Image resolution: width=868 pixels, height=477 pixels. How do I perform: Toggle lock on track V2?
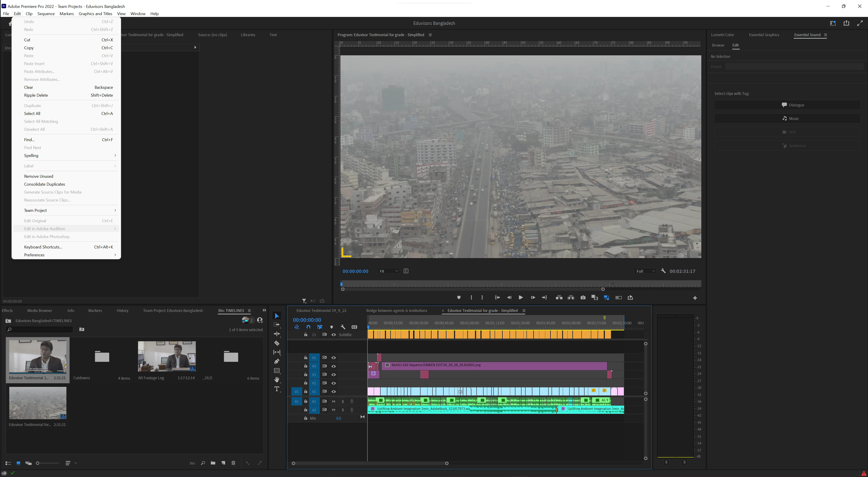tap(306, 383)
